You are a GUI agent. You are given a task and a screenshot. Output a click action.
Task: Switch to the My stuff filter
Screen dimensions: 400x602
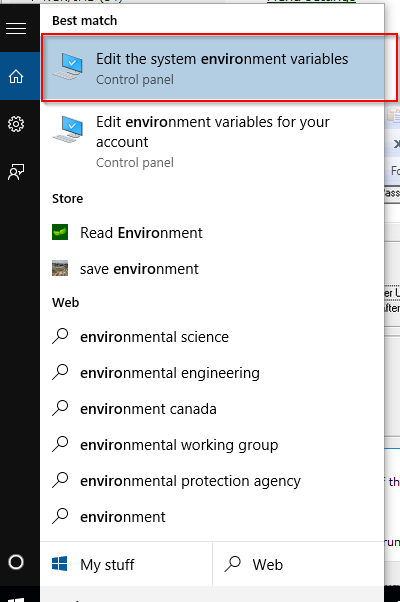[126, 564]
